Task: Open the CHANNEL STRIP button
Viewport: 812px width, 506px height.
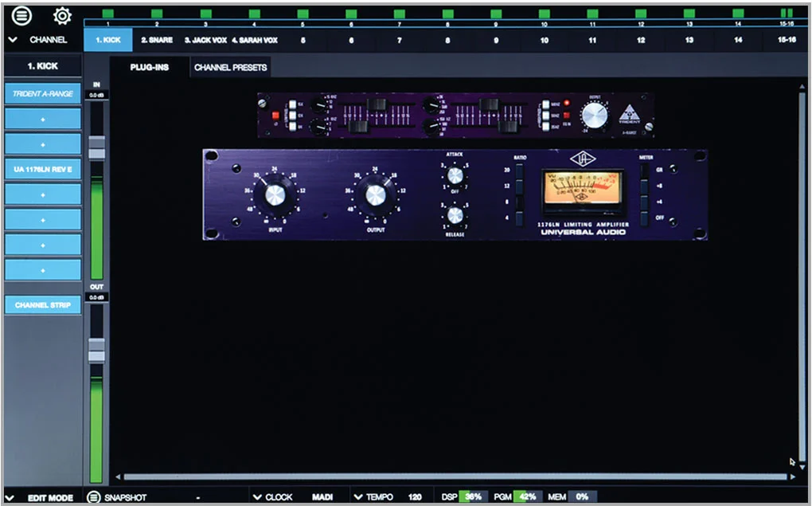Action: point(43,305)
